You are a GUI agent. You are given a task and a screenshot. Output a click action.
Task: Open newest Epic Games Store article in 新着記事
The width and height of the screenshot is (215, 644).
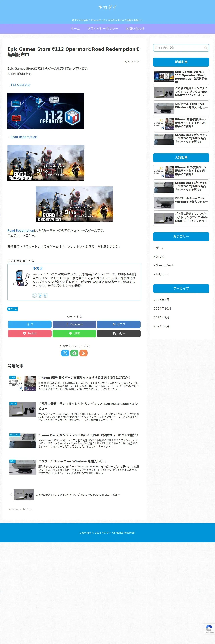click(181, 77)
